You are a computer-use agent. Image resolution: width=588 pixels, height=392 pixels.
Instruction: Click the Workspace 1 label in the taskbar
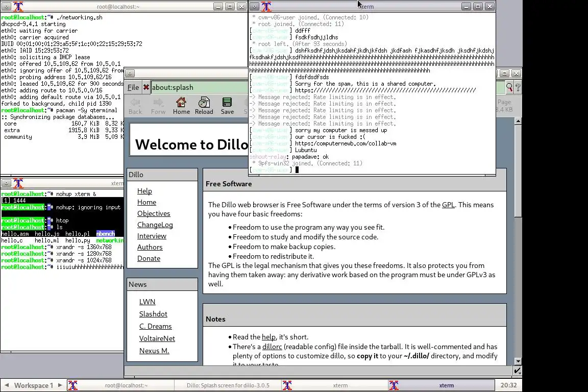(33, 385)
